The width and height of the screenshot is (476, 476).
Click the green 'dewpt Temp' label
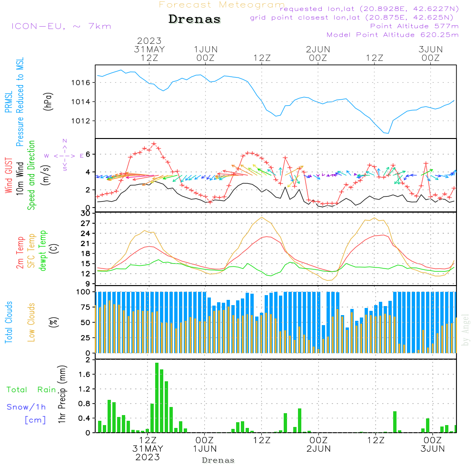pyautogui.click(x=42, y=250)
